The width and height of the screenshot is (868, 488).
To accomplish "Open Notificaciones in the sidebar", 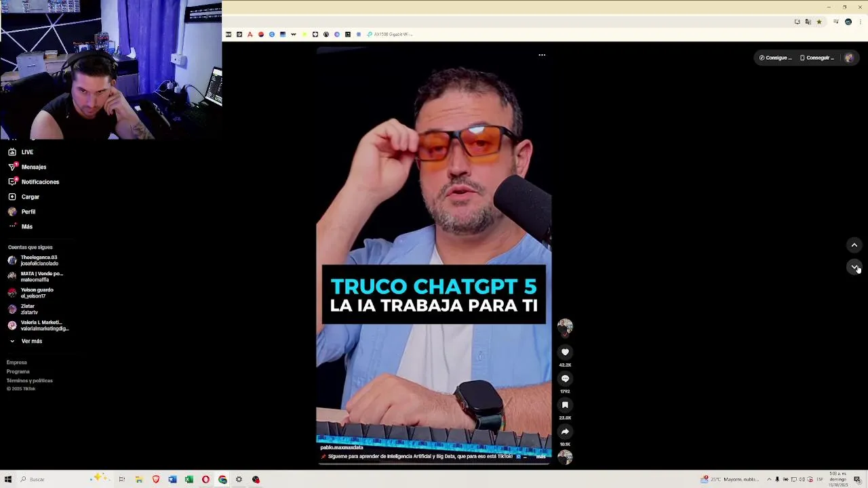I will (33, 182).
